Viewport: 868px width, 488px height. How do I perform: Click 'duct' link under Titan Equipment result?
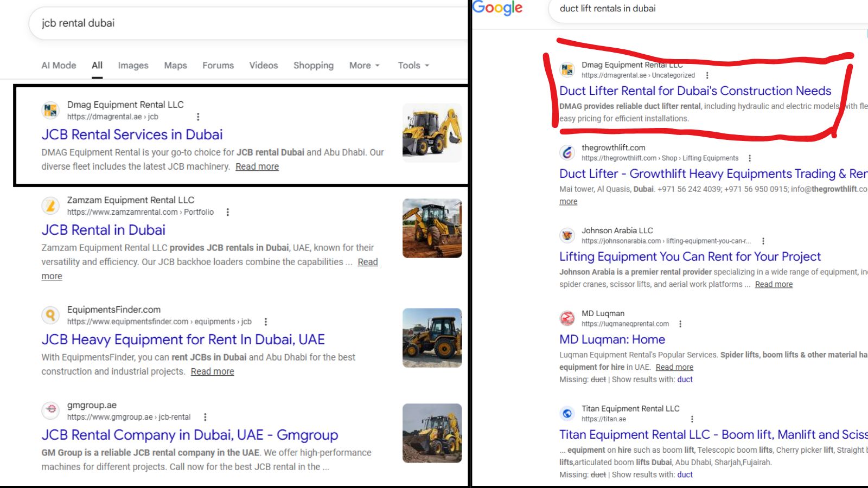pyautogui.click(x=685, y=474)
